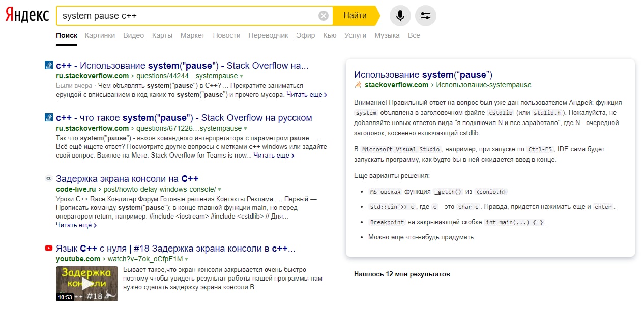The image size is (644, 309).
Task: Open the Новости tab
Action: pyautogui.click(x=226, y=35)
